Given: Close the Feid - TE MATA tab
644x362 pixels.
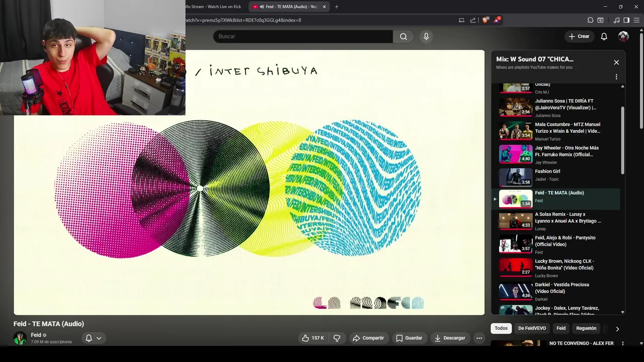Looking at the screenshot, I should 324,7.
